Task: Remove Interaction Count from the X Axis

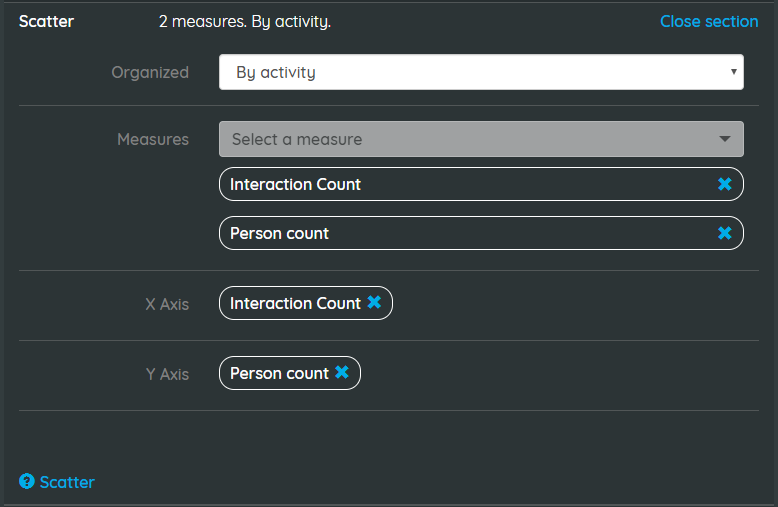Action: pyautogui.click(x=374, y=302)
